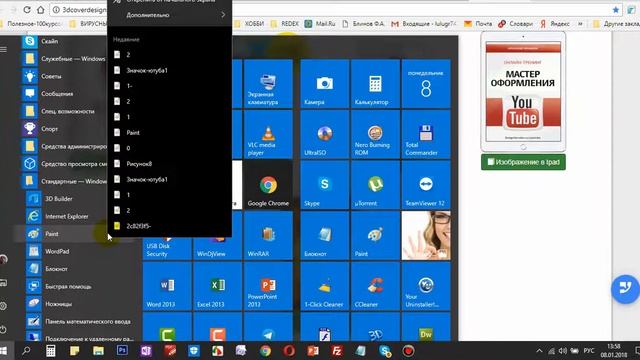The width and height of the screenshot is (640, 360).
Task: Collapse the Стандартные — Windows folder
Action: [x=65, y=181]
